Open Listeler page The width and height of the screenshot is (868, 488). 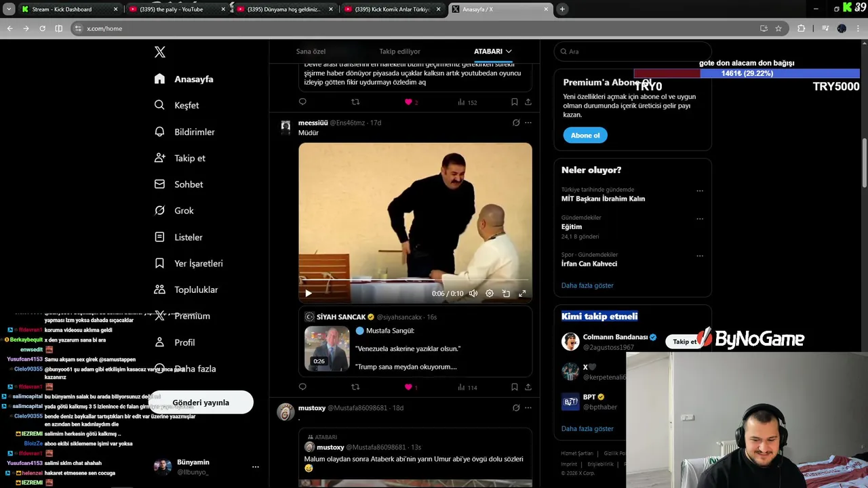click(178, 237)
